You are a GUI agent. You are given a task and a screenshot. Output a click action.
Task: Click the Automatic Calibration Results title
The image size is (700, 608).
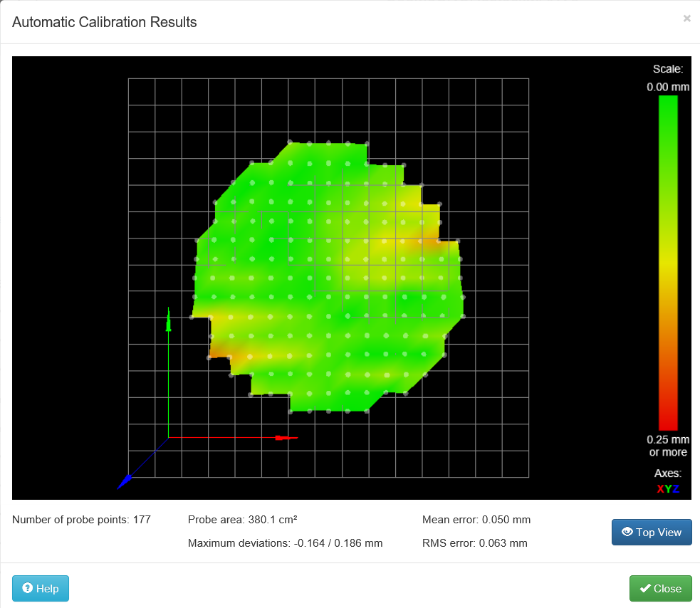pyautogui.click(x=105, y=22)
